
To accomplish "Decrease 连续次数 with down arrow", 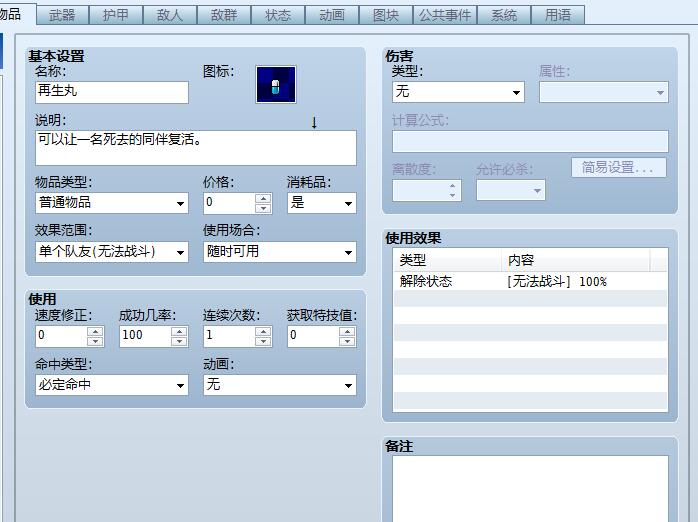I will 264,341.
